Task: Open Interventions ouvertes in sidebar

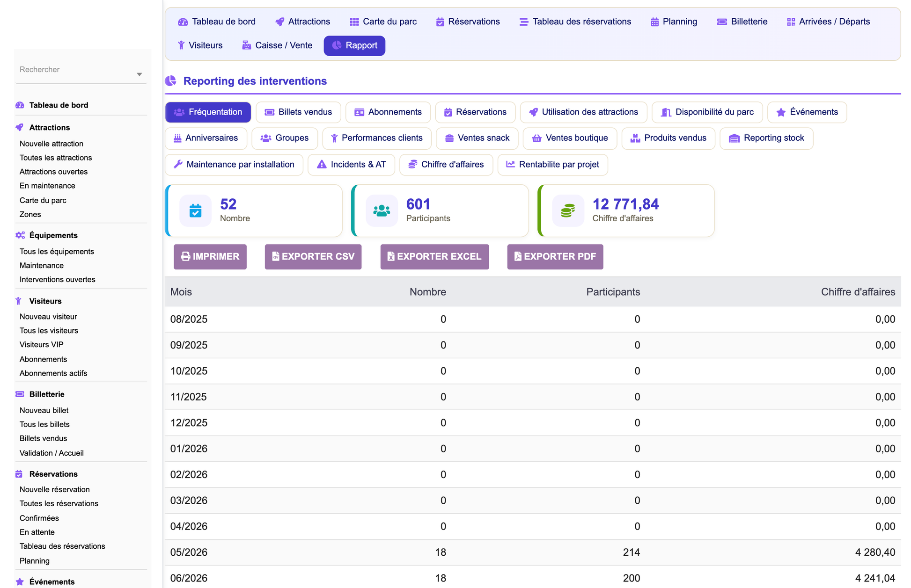Action: [x=58, y=279]
